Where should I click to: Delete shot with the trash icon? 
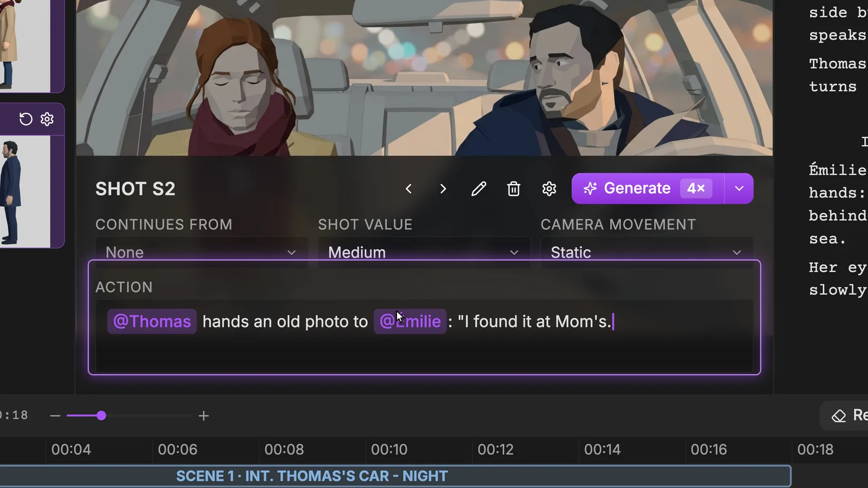point(514,189)
